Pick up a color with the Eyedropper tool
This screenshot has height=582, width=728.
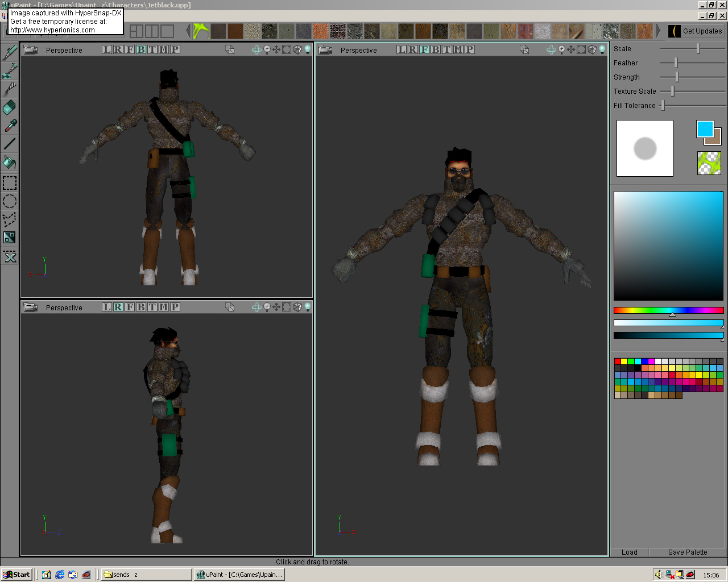point(9,126)
